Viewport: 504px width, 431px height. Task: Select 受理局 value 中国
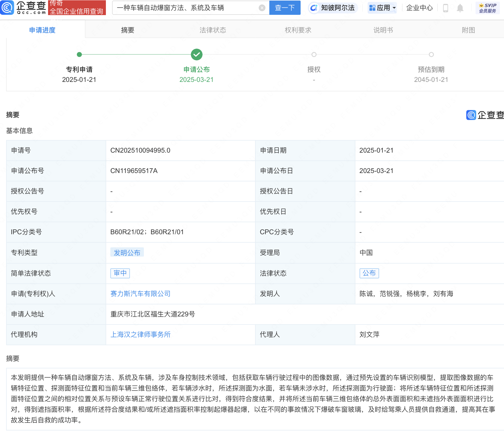point(366,252)
